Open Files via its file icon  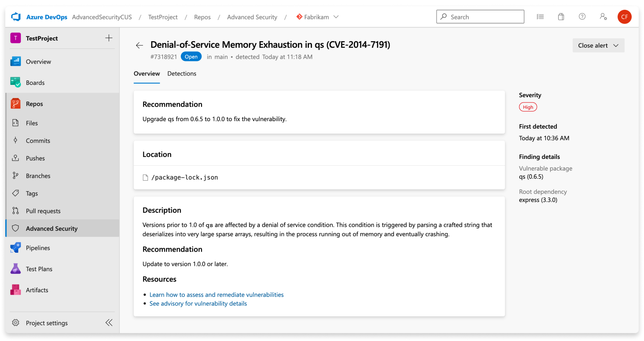[15, 123]
